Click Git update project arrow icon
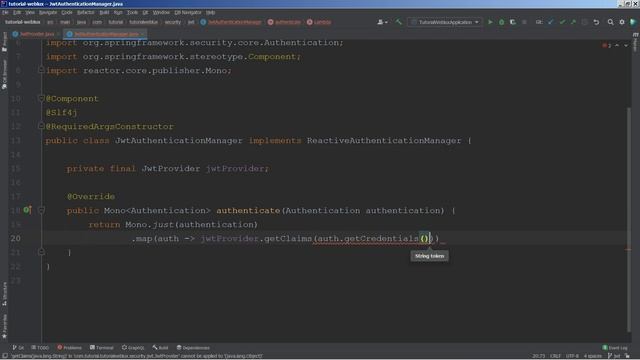The width and height of the screenshot is (640, 360). [551, 22]
